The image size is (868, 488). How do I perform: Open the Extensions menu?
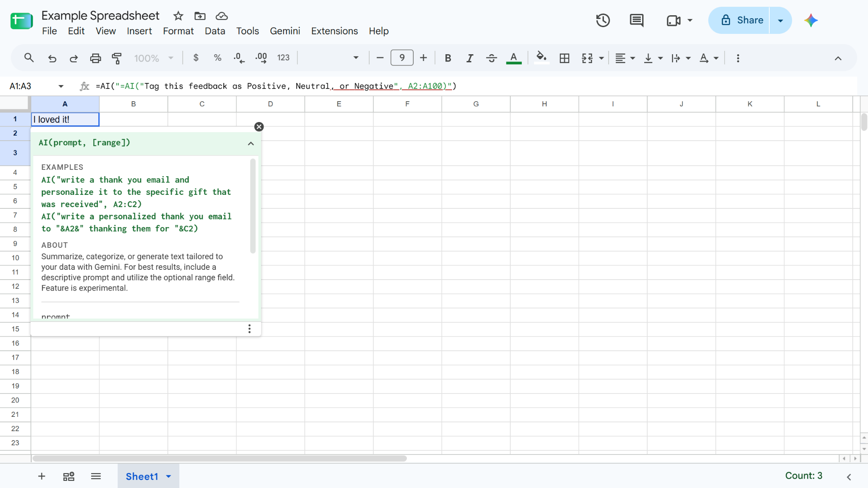coord(334,31)
